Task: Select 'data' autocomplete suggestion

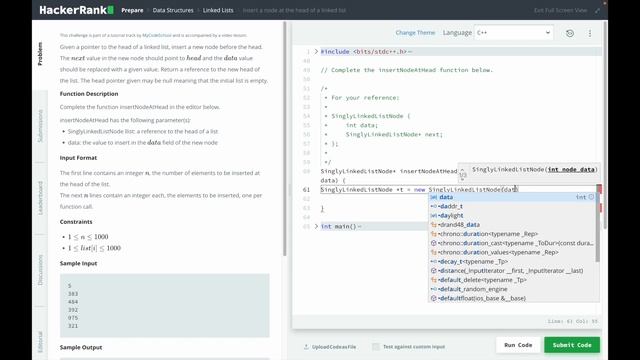Action: pyautogui.click(x=512, y=197)
